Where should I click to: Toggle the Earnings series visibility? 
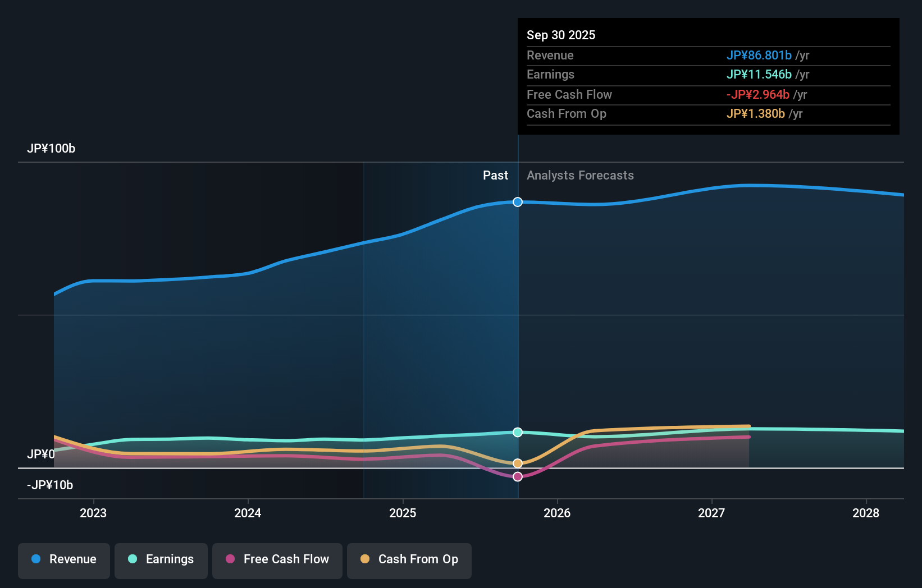[161, 560]
